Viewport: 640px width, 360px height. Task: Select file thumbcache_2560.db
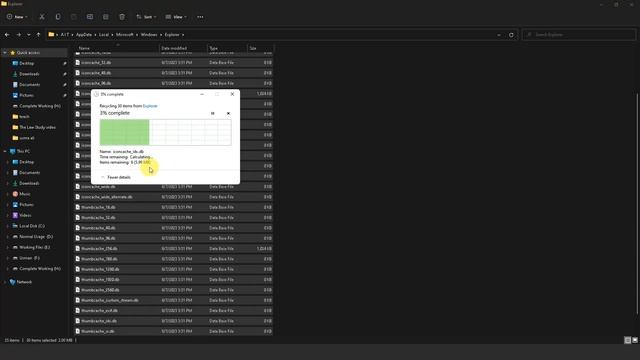173,290
